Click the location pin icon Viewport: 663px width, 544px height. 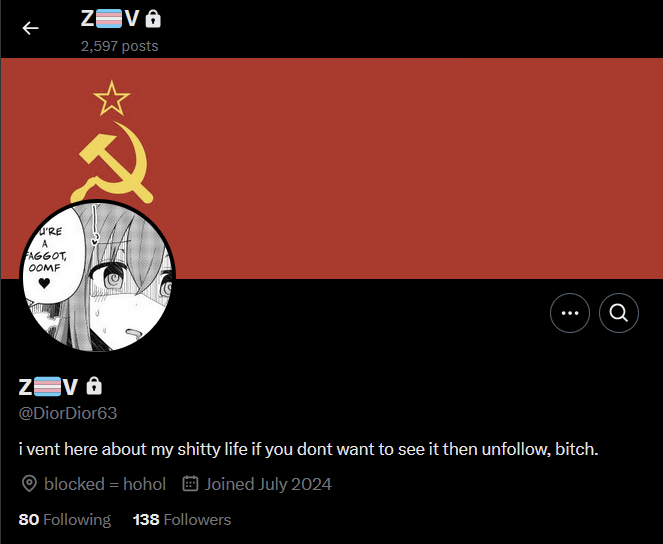tap(29, 484)
